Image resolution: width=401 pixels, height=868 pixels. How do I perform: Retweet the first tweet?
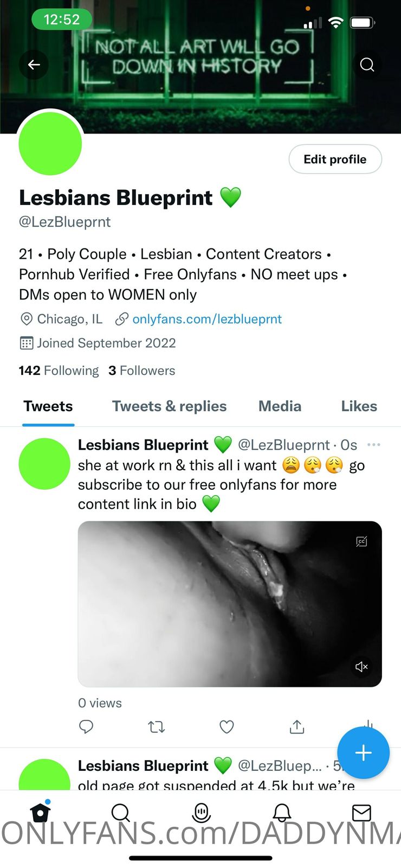click(157, 726)
